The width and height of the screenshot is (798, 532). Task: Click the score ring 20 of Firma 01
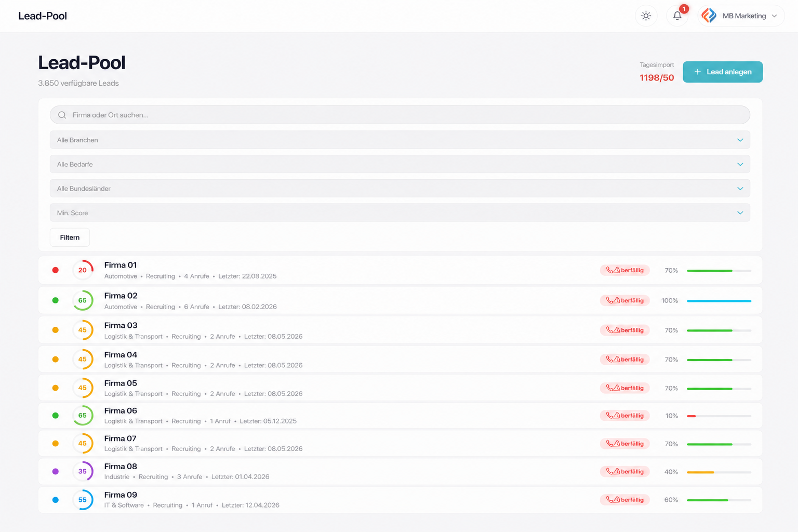[83, 270]
